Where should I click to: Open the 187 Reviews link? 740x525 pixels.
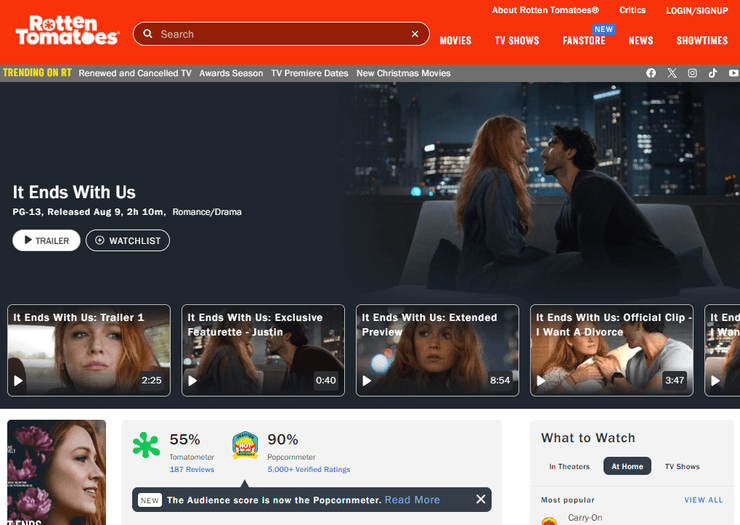coord(192,469)
